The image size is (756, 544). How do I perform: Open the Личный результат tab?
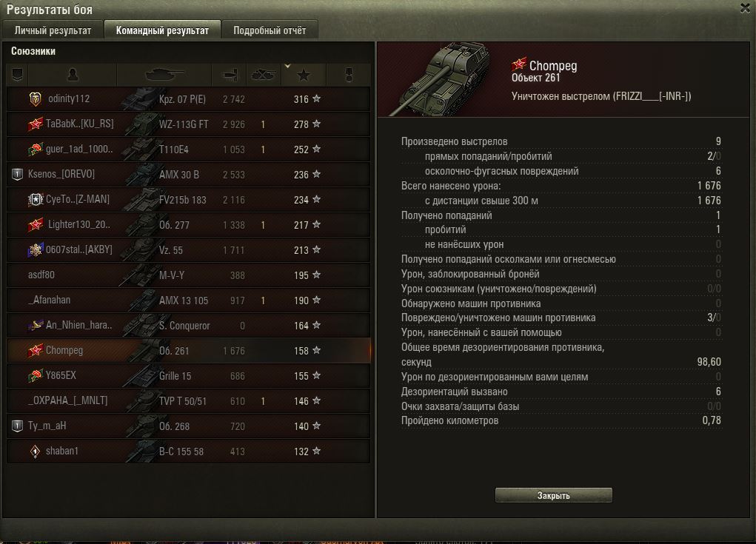tap(53, 30)
